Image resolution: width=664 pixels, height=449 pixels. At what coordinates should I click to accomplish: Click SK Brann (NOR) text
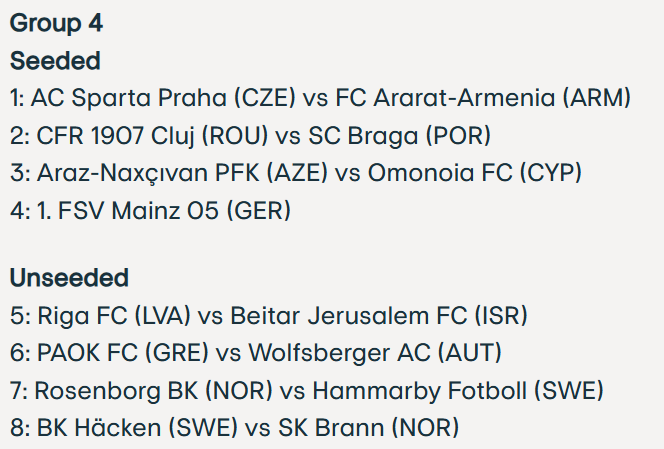368,427
